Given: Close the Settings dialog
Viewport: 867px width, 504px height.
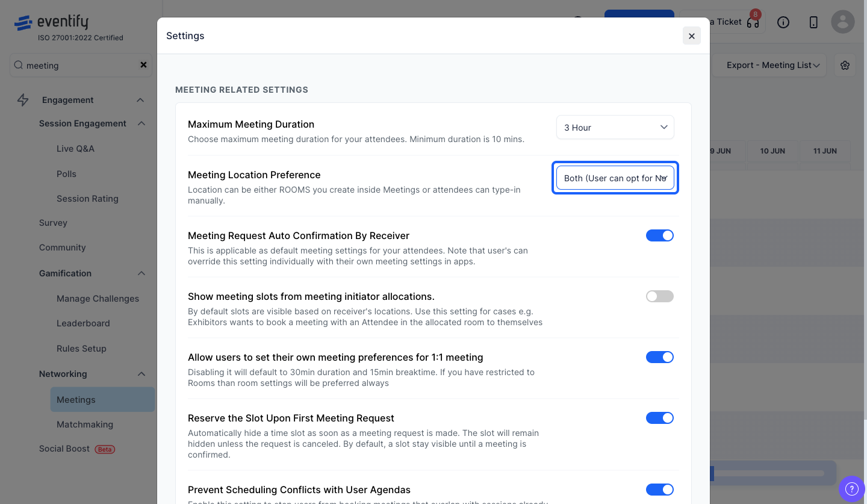Looking at the screenshot, I should tap(692, 36).
